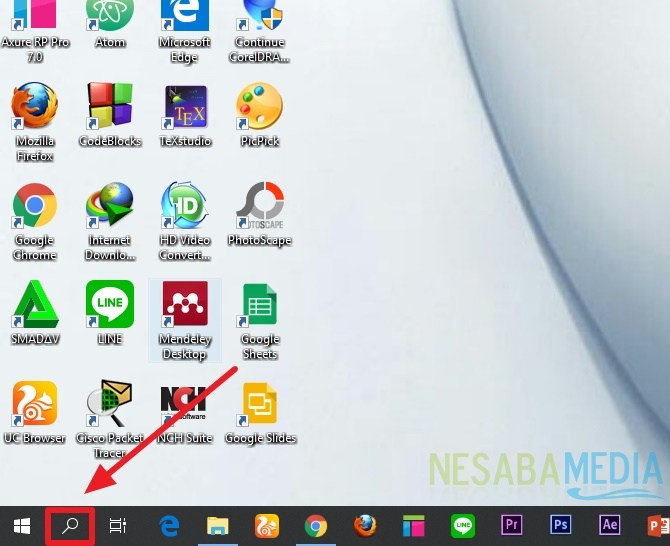Select the Atom desktop shortcut
This screenshot has width=670, height=546.
pos(110,25)
